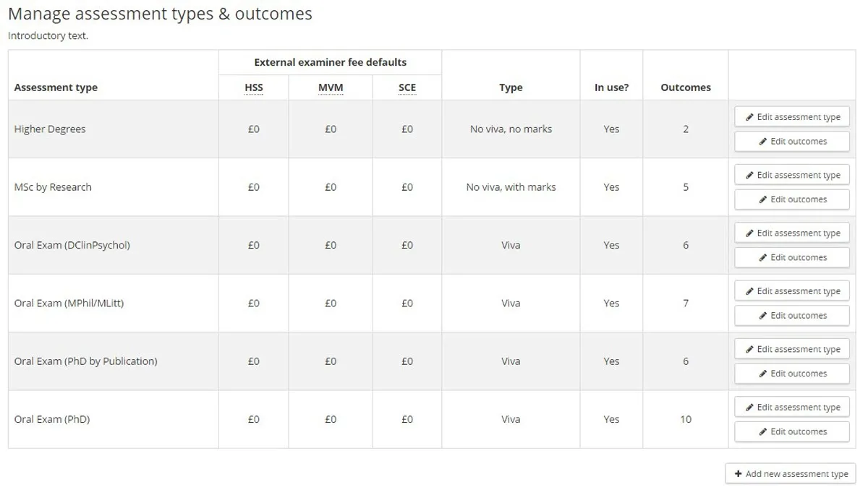Viewport: 868px width, 495px height.
Task: Click the In use? column header
Action: pos(611,87)
